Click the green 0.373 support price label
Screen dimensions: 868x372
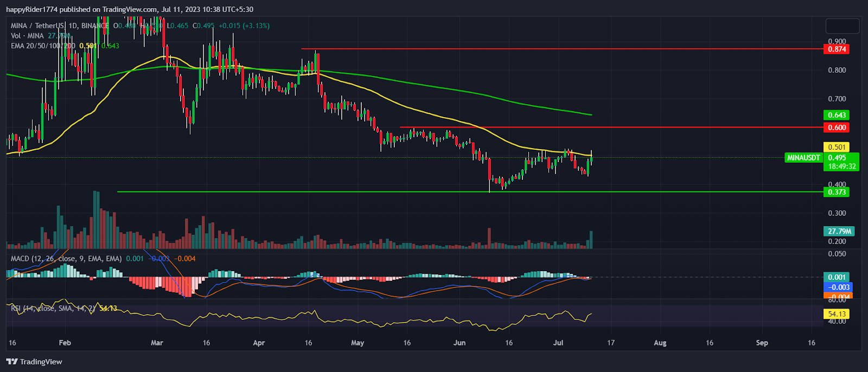(837, 192)
